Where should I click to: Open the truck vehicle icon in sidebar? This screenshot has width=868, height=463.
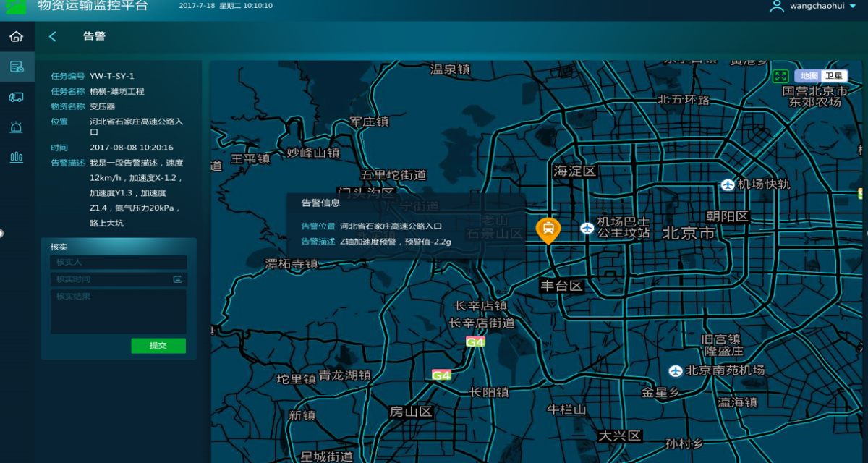[16, 97]
